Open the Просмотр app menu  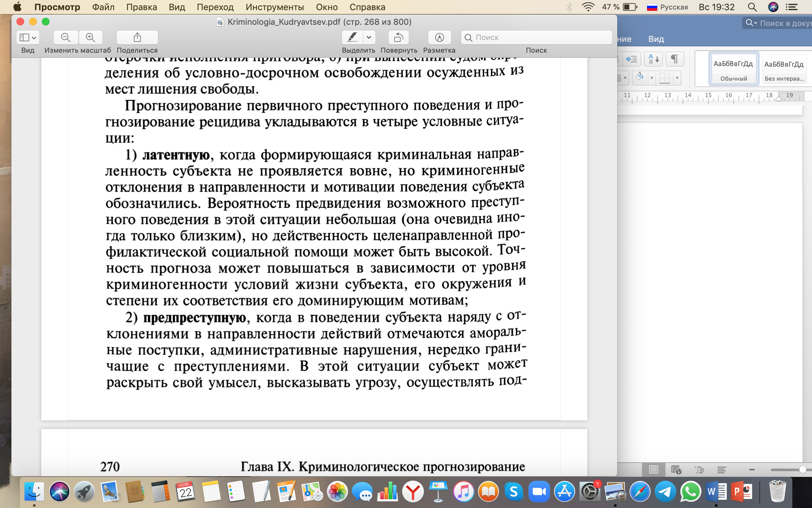pos(57,7)
